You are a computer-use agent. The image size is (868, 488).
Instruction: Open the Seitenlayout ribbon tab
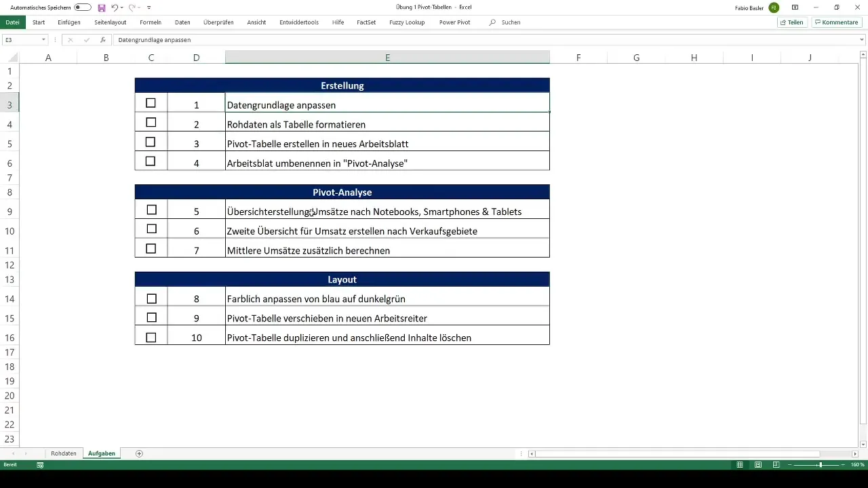(111, 22)
